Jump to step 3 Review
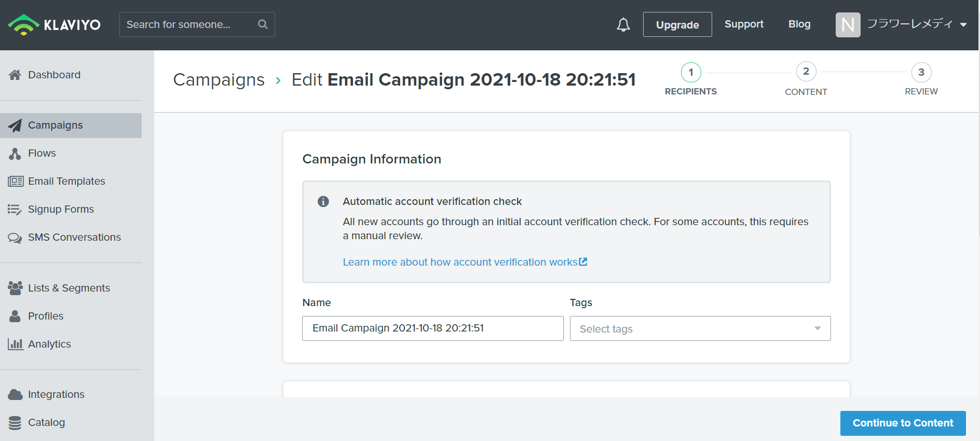This screenshot has width=980, height=441. (921, 79)
